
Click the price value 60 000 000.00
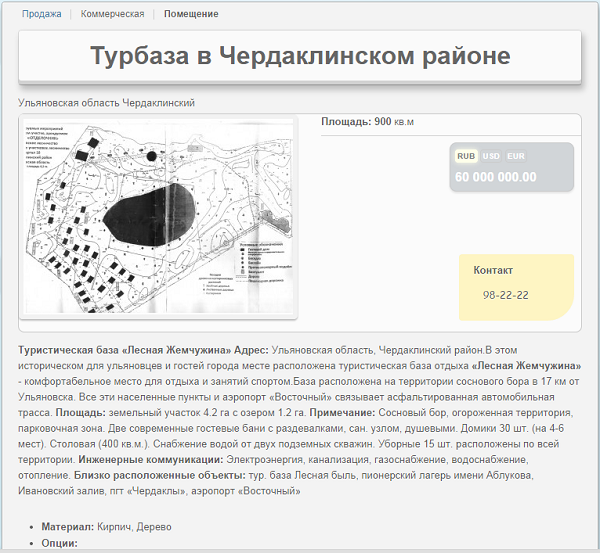496,177
